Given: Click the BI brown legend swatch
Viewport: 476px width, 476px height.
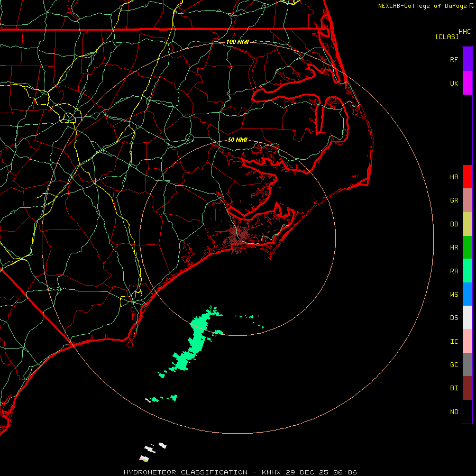Looking at the screenshot, I should (467, 388).
